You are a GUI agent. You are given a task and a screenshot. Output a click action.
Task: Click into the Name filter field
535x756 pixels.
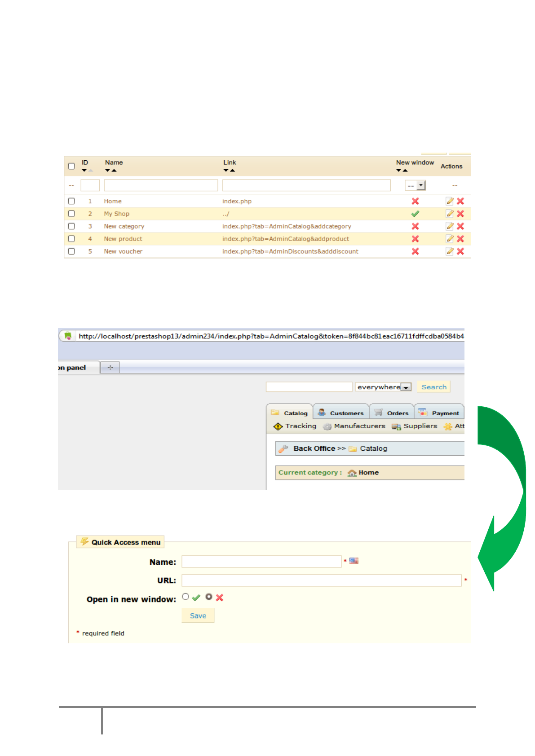161,185
